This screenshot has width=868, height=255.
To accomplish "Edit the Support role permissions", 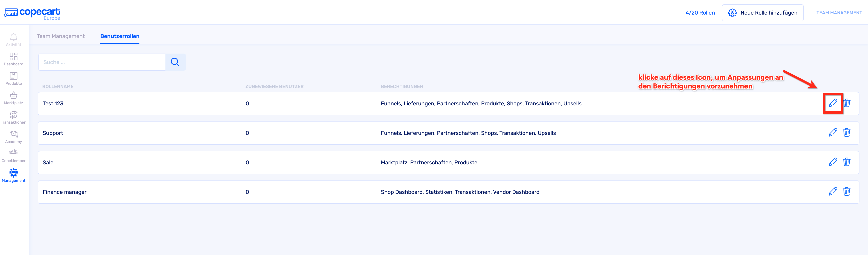I will (x=833, y=133).
